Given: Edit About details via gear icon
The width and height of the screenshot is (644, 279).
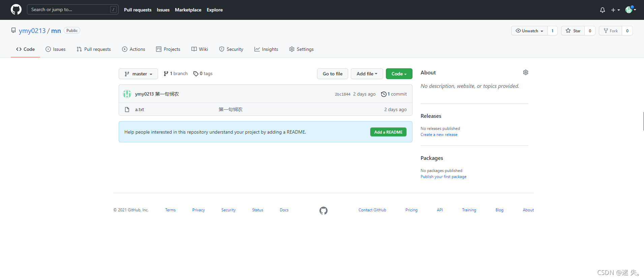Looking at the screenshot, I should (x=525, y=72).
